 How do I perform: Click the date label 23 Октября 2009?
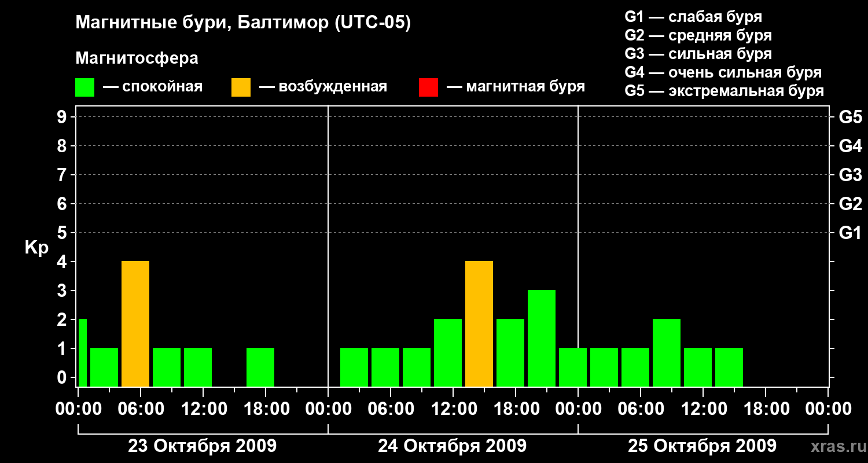point(203,446)
